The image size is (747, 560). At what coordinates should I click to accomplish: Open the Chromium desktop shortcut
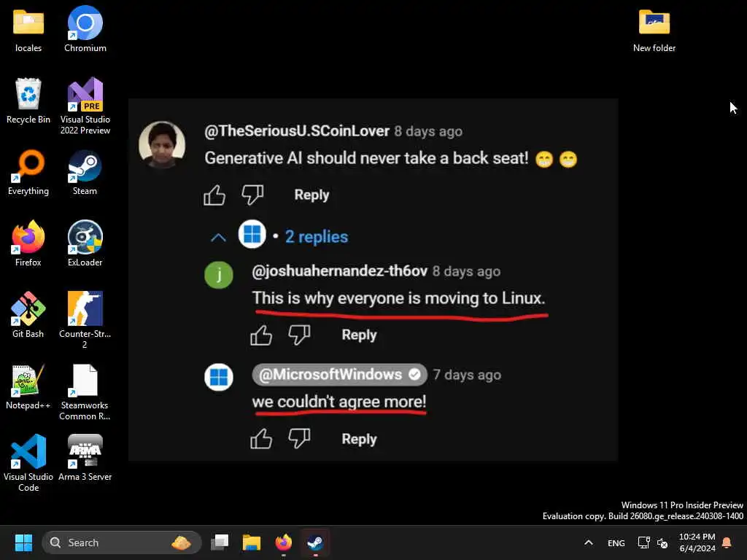[x=85, y=28]
